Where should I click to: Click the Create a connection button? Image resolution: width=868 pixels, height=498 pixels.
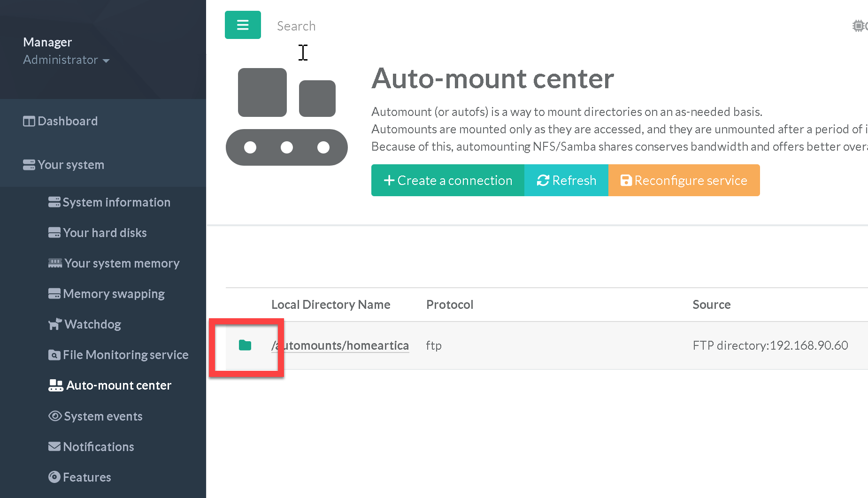point(447,180)
